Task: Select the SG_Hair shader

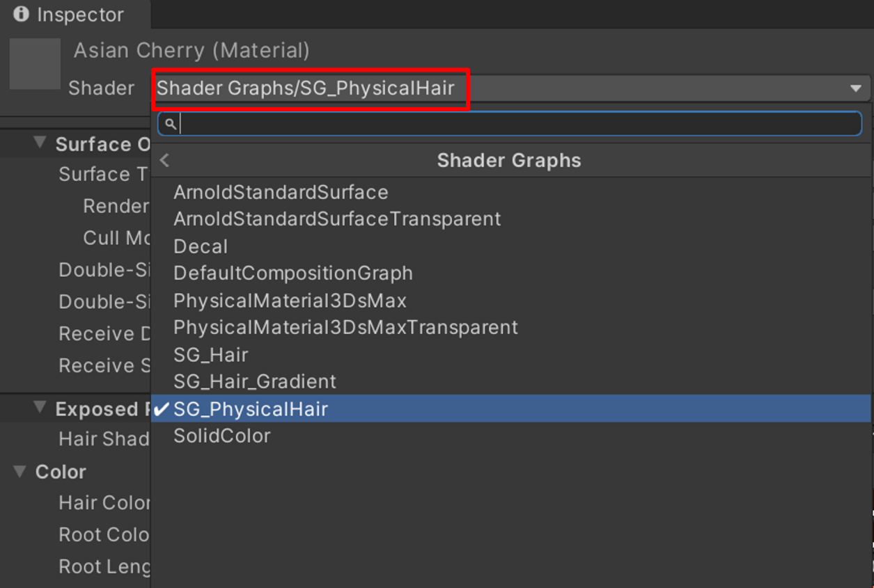Action: point(210,355)
